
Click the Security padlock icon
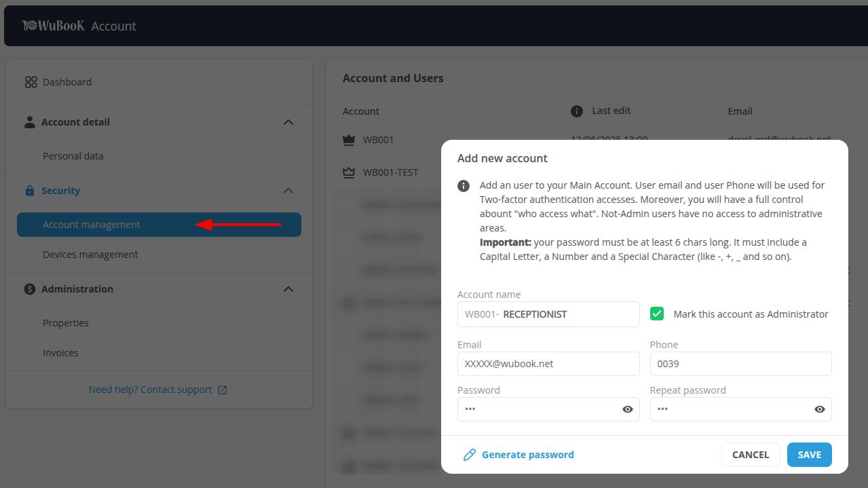tap(30, 191)
